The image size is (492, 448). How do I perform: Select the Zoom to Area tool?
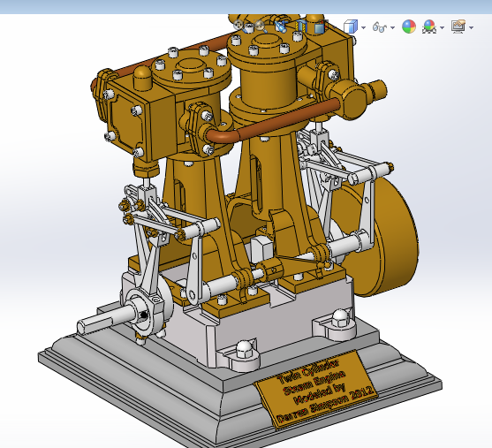(x=260, y=26)
